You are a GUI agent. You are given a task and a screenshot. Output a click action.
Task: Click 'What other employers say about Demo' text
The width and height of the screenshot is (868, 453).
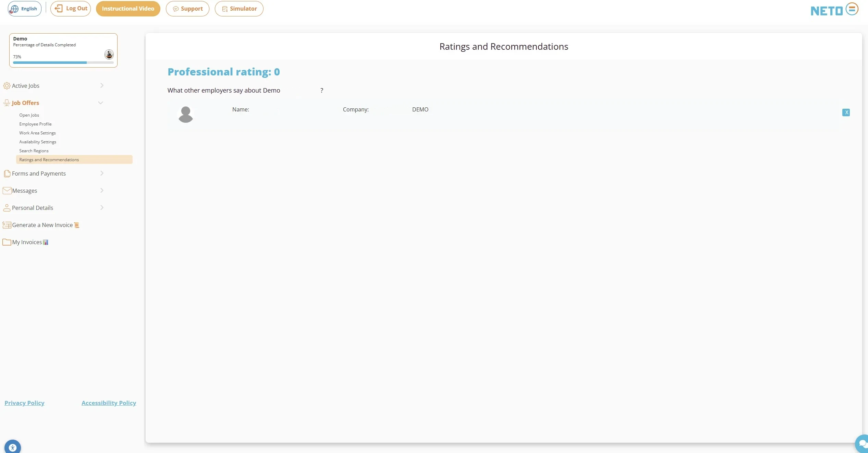pos(224,90)
